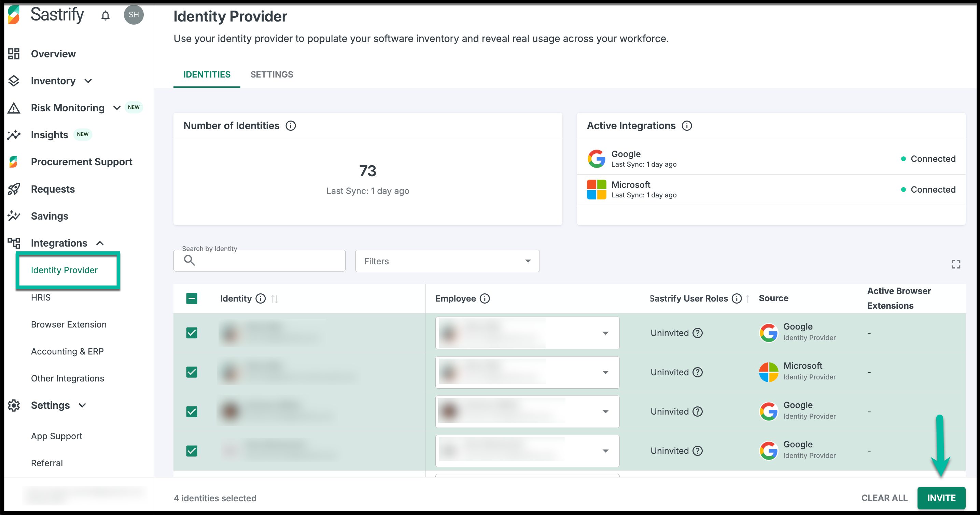Open first row Employee dropdown
Screen dimensions: 980x515
[605, 333]
